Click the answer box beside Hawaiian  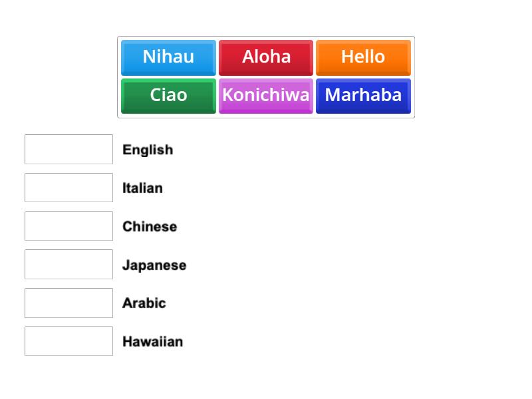click(68, 341)
